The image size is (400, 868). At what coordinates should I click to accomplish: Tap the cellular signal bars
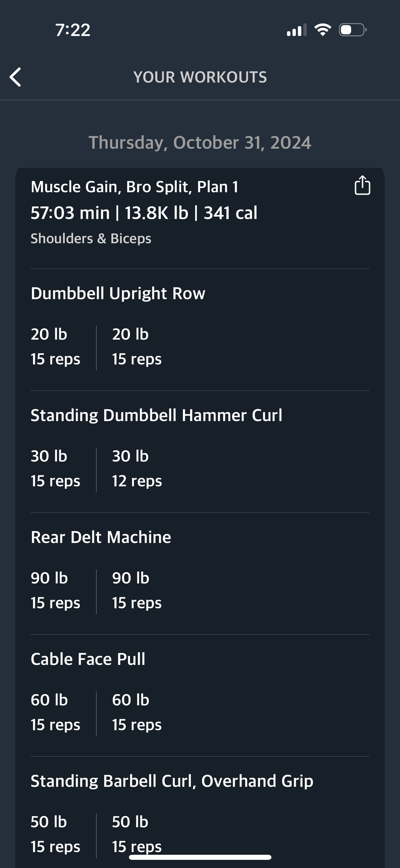pyautogui.click(x=297, y=30)
